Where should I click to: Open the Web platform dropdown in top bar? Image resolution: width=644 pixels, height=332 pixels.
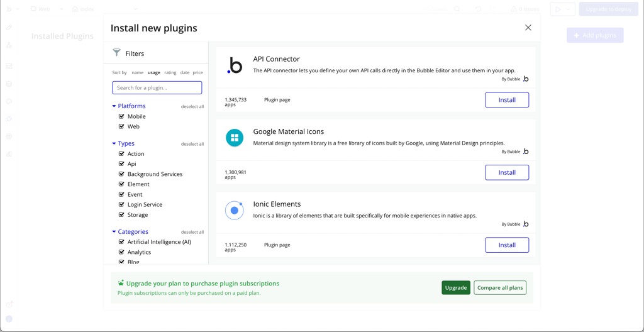tap(62, 9)
